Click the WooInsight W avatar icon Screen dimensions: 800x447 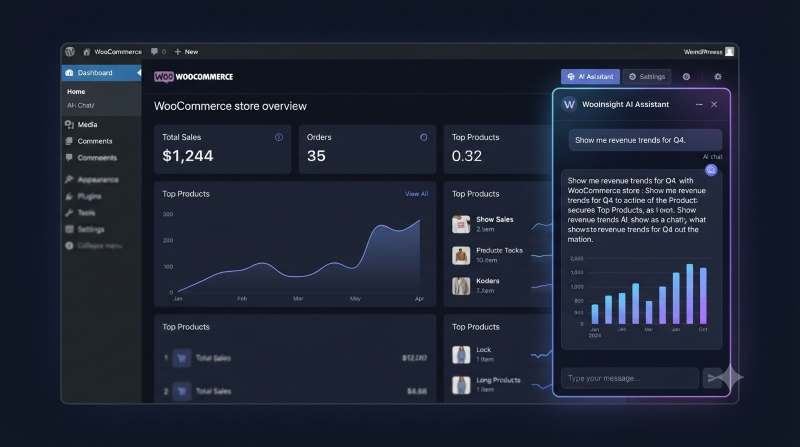(569, 104)
